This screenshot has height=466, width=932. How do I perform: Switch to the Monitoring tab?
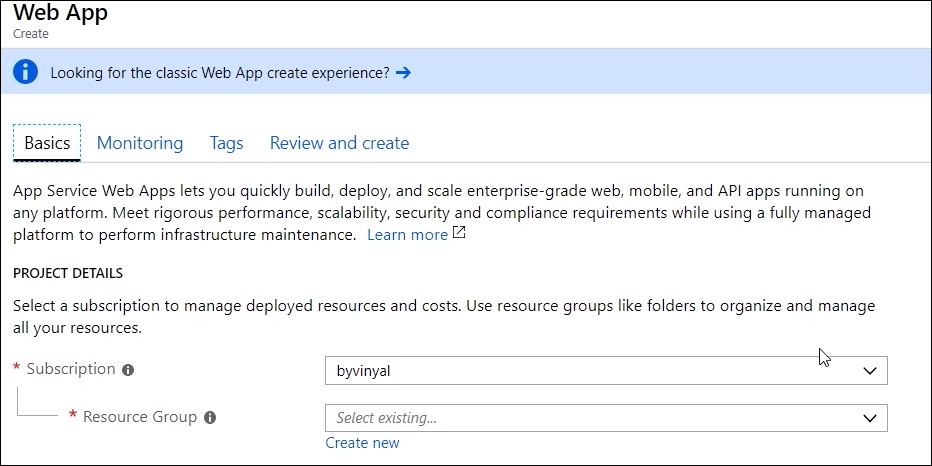coord(140,143)
